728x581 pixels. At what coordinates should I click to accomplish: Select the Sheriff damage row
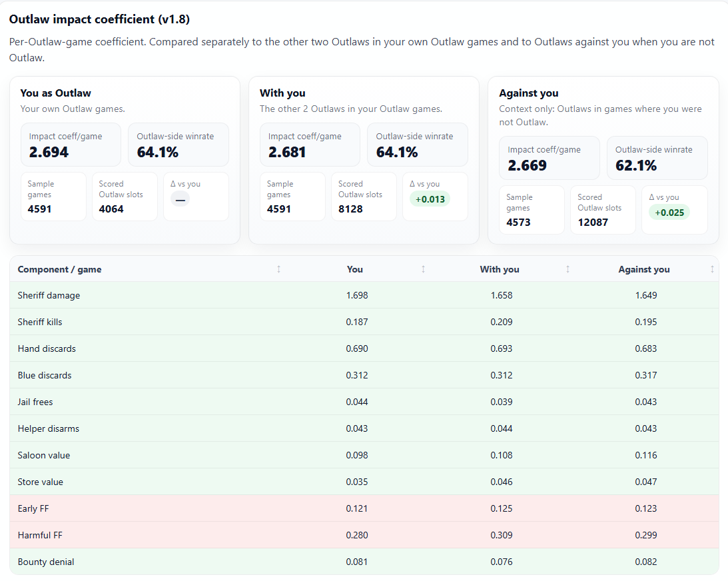(364, 295)
